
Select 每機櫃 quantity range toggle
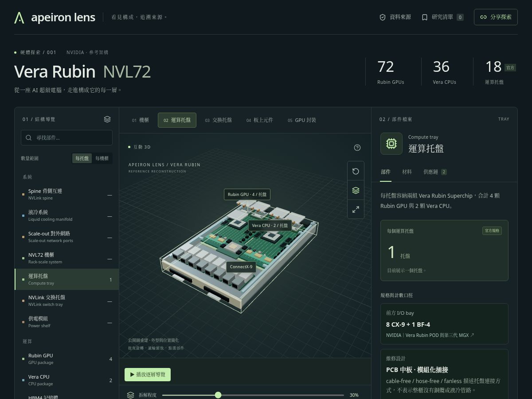(102, 158)
